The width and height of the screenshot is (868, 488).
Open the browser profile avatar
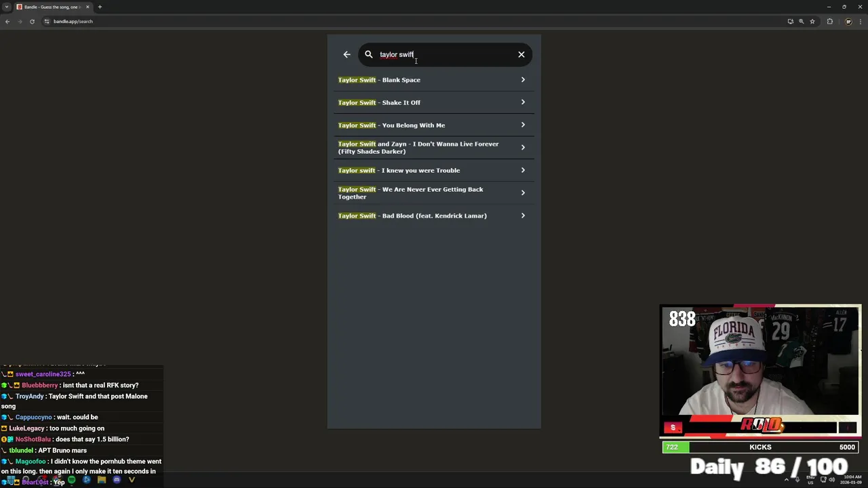coord(848,21)
